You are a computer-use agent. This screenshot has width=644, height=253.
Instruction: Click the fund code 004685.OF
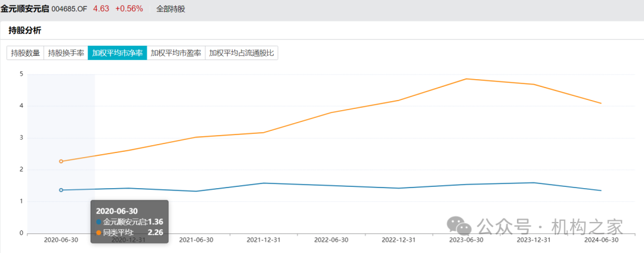[x=69, y=9]
